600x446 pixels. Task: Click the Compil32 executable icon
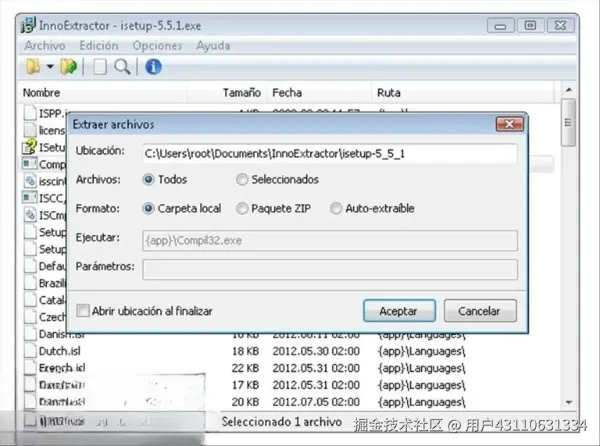pos(29,164)
